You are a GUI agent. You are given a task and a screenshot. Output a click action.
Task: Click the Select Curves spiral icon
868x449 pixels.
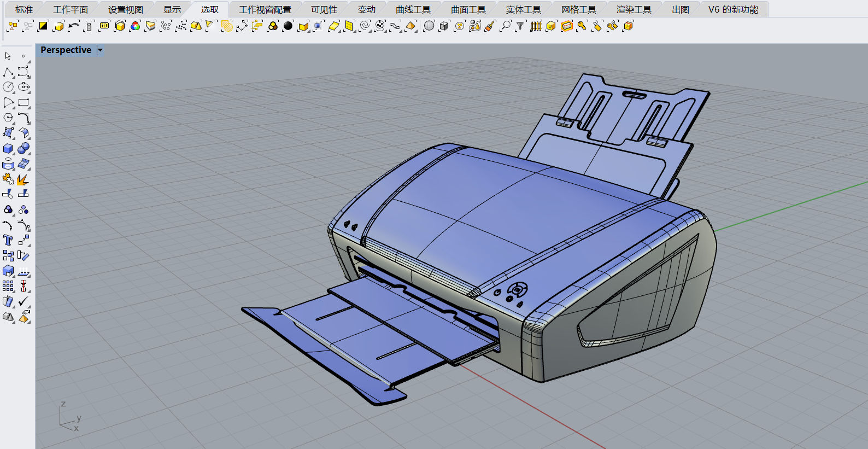click(x=365, y=26)
